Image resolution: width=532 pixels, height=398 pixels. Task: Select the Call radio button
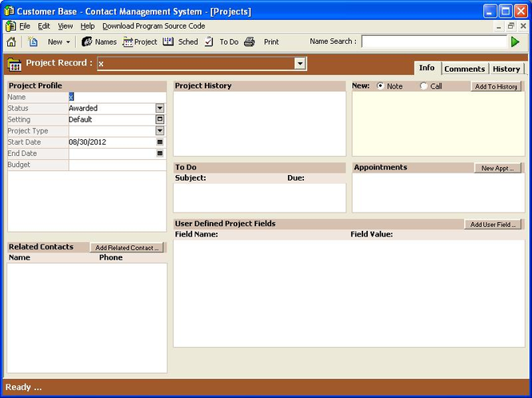pos(424,86)
